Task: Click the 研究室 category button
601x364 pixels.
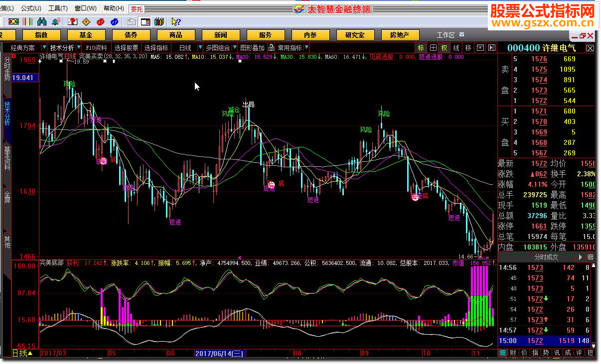Action: tap(355, 35)
